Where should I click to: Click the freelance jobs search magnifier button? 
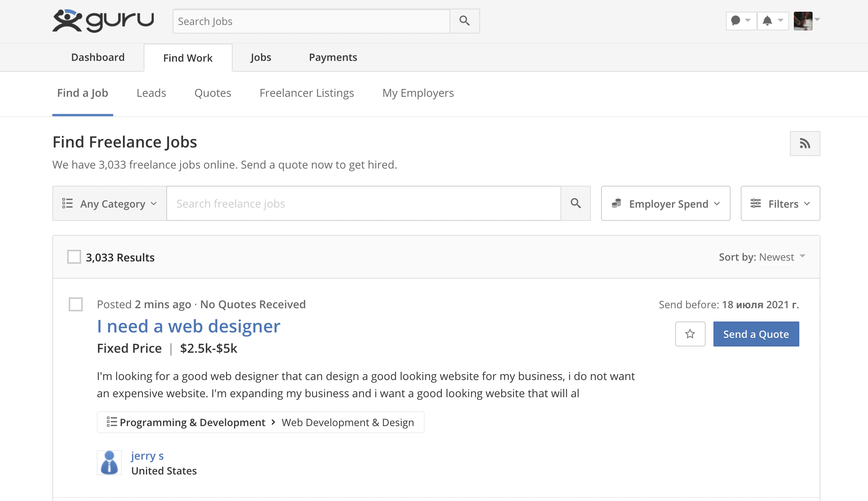tap(575, 203)
